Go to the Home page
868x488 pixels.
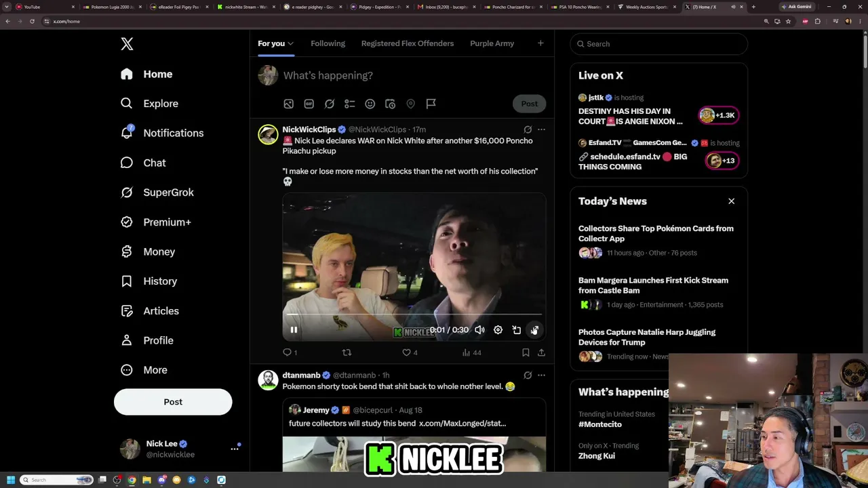146,74
